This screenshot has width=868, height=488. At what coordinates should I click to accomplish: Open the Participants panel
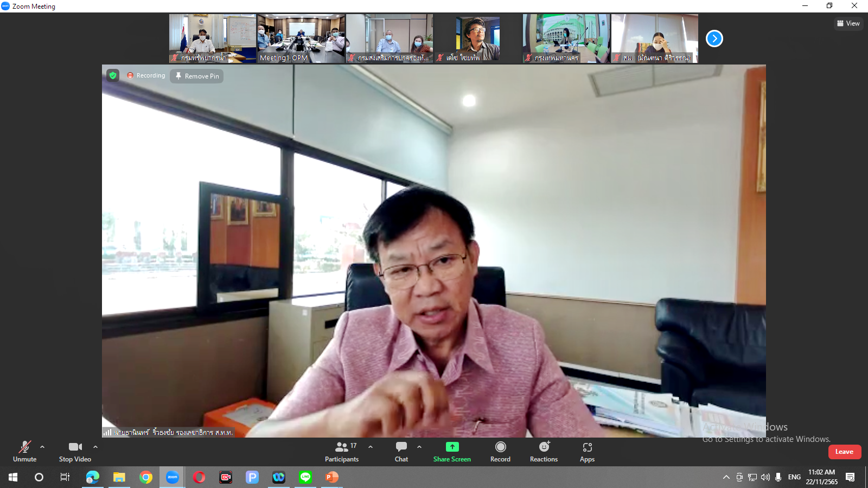pos(342,451)
